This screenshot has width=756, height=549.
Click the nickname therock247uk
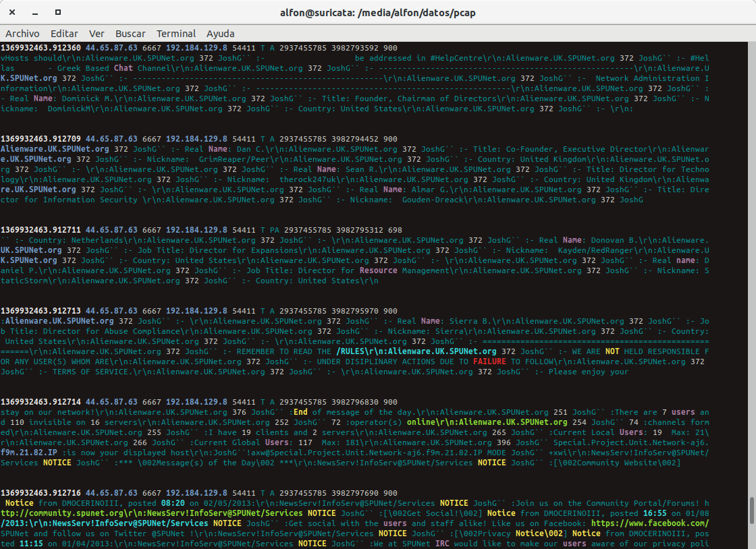coord(308,179)
